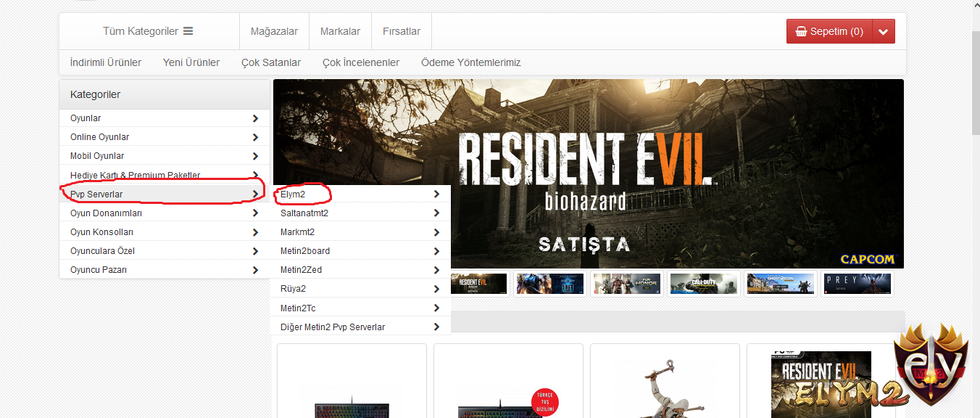Open the Fırsatlar tab

pyautogui.click(x=402, y=31)
